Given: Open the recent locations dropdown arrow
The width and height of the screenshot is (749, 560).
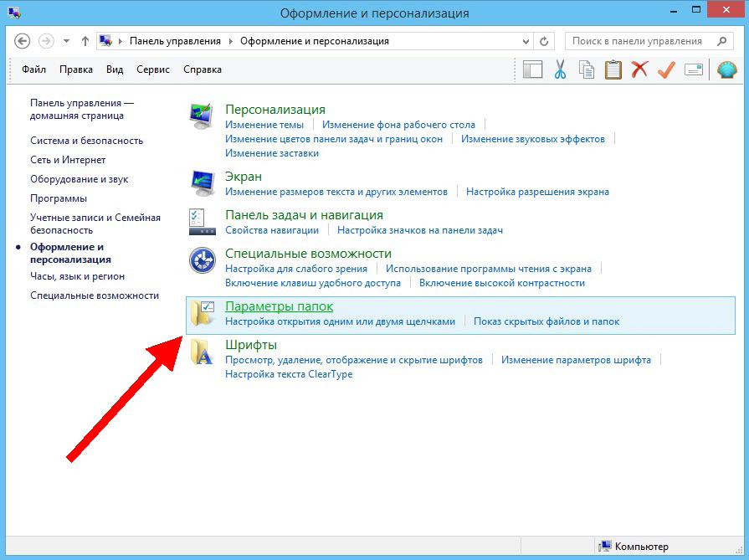Looking at the screenshot, I should pyautogui.click(x=66, y=41).
